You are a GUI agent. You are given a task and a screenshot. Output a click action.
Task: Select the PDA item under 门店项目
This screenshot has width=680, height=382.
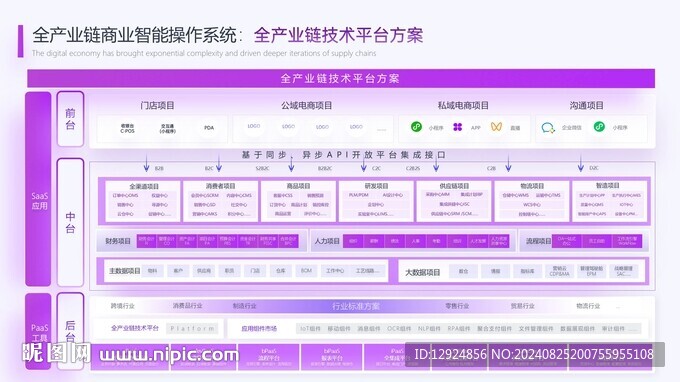(x=209, y=128)
